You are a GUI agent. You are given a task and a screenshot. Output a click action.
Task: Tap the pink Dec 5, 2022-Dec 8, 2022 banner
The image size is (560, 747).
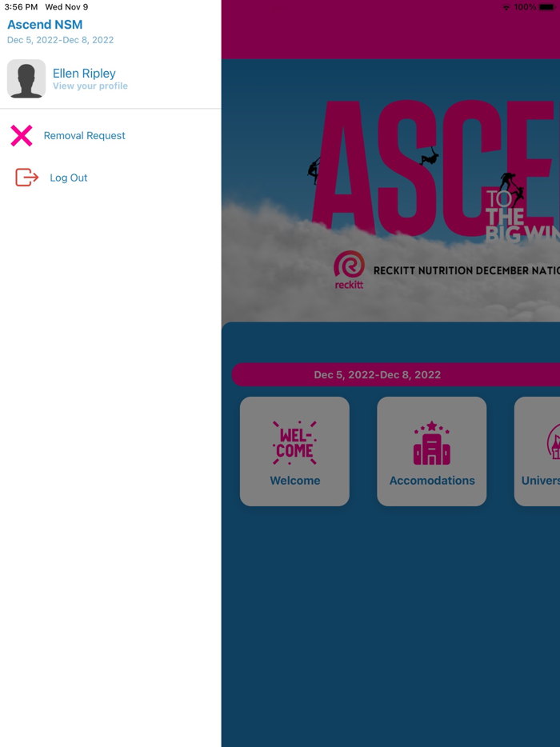pos(395,374)
